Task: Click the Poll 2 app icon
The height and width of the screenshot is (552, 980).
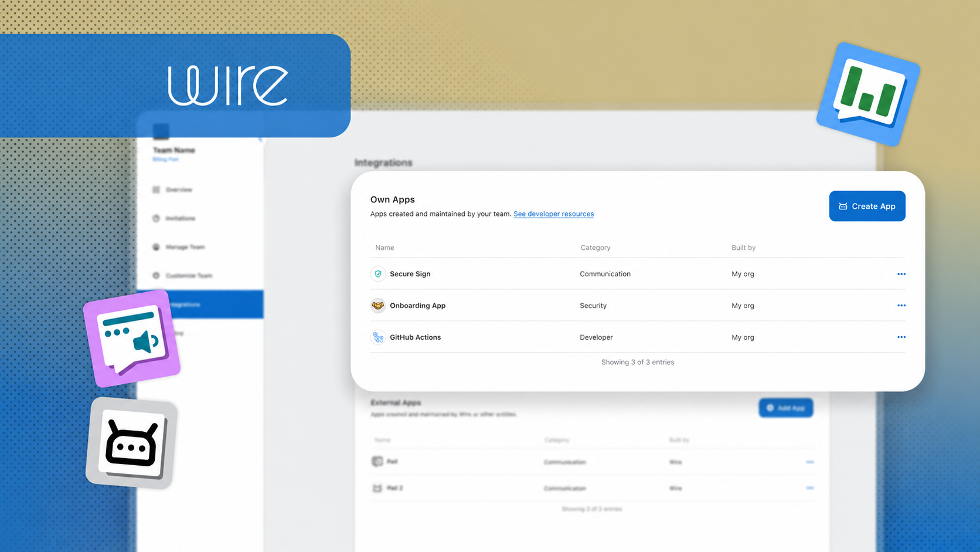Action: (377, 488)
